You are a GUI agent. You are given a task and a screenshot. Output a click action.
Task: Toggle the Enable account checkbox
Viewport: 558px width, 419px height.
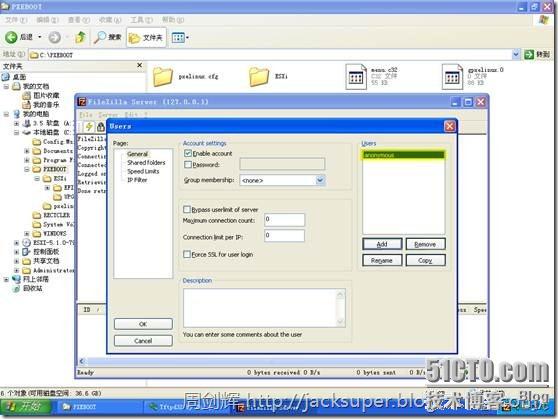pos(188,153)
